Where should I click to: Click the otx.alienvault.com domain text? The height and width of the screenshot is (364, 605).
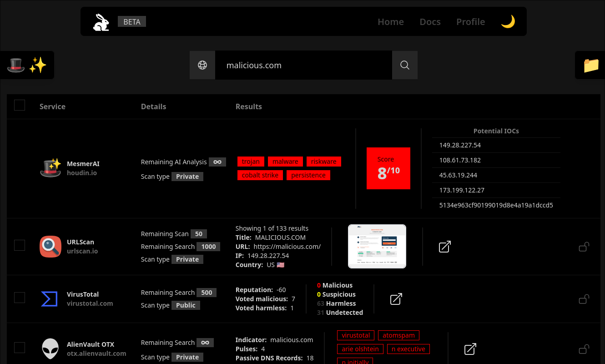tap(96, 354)
